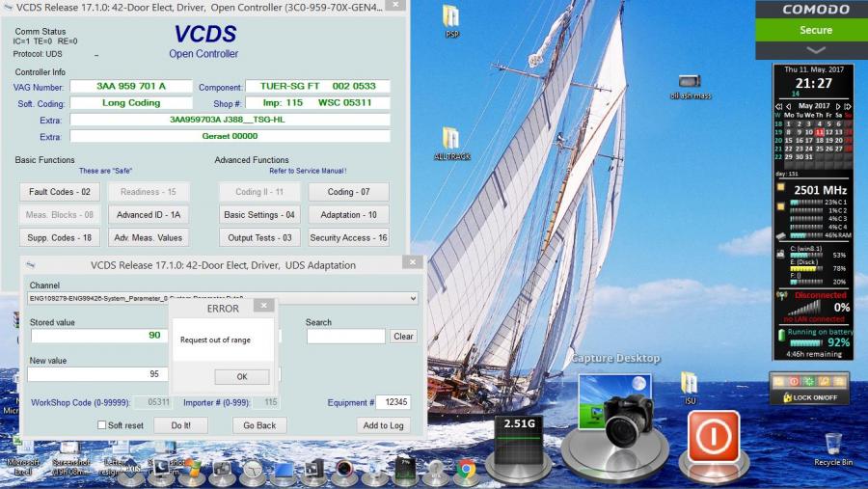
Task: Close the ERROR dialog with X
Action: pos(264,305)
